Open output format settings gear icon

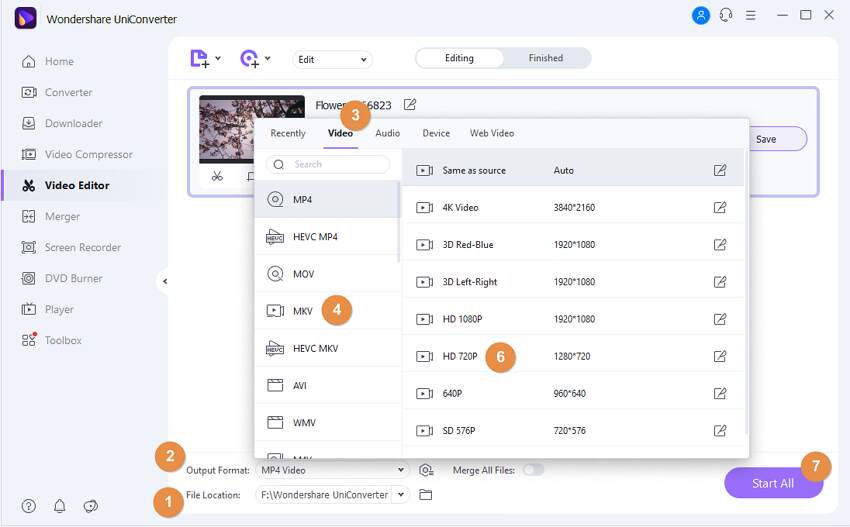[x=426, y=470]
